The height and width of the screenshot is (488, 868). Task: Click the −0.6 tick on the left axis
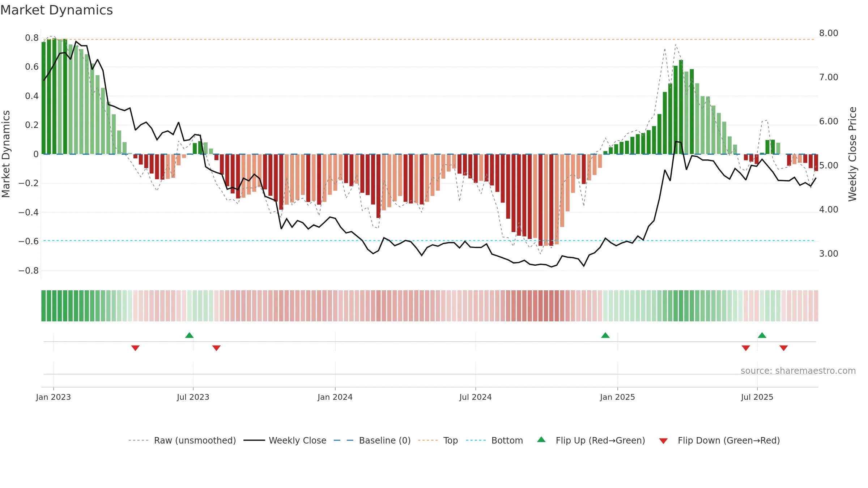(29, 241)
